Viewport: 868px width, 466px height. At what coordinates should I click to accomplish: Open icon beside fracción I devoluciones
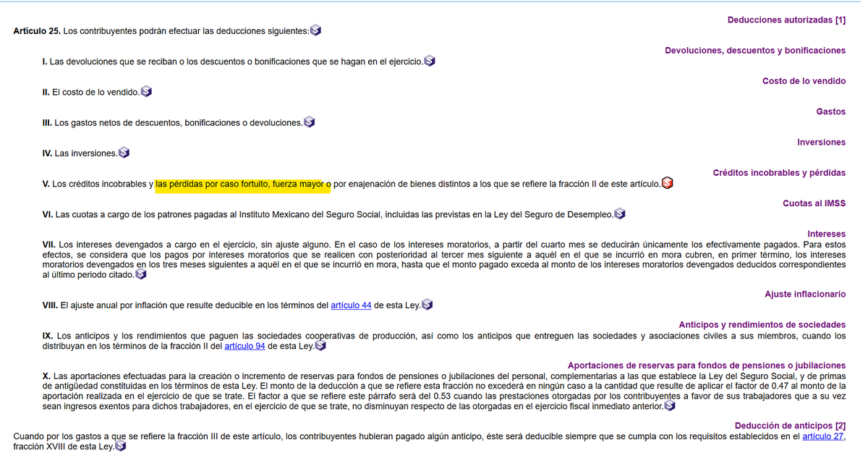coord(430,61)
